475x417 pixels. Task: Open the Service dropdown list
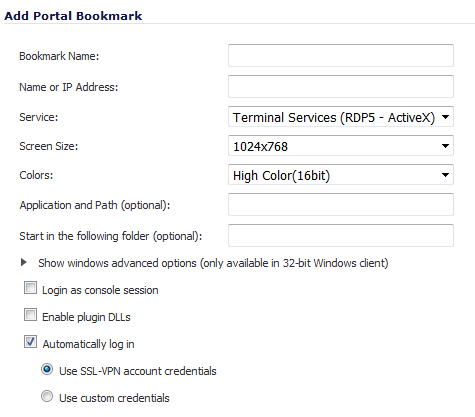click(341, 117)
